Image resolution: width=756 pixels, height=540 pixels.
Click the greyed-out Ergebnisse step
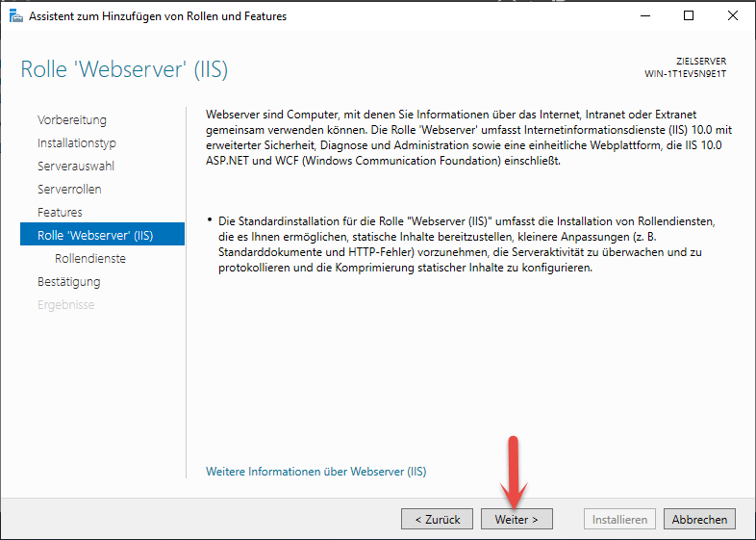(65, 305)
